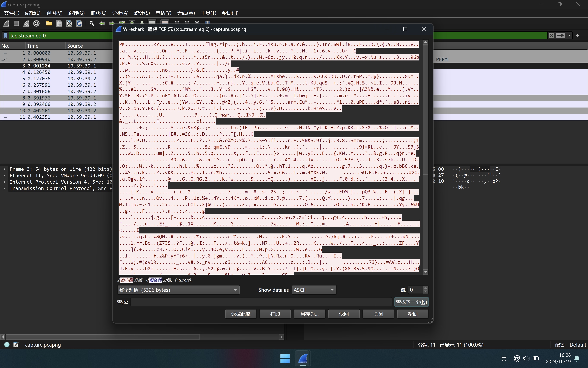Click the Time column header
This screenshot has height=368, width=588.
(45, 46)
